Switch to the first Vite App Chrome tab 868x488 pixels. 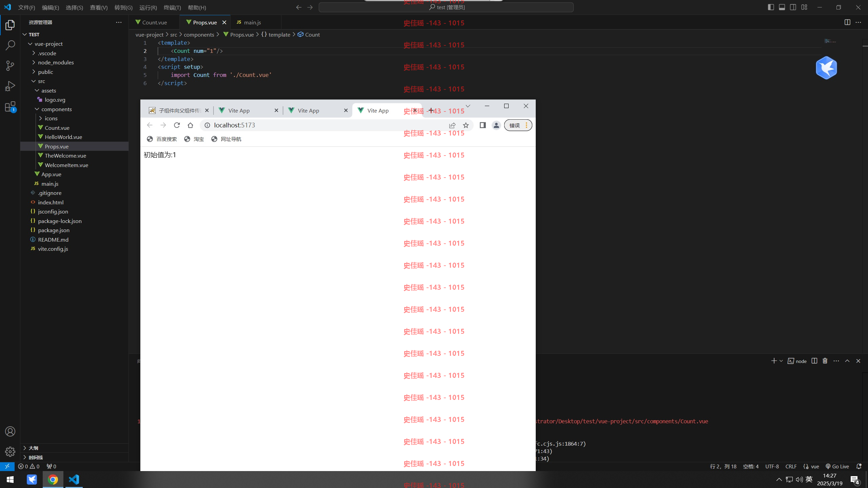pyautogui.click(x=249, y=110)
